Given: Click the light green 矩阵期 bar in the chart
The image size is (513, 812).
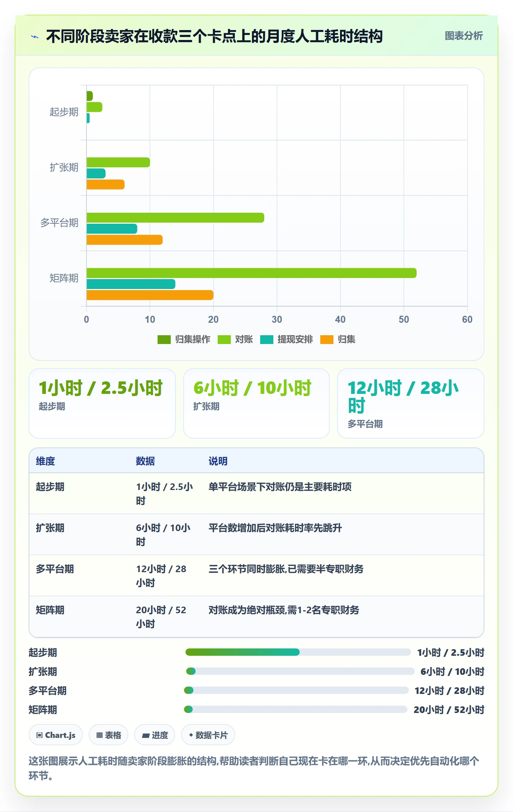Looking at the screenshot, I should (251, 273).
